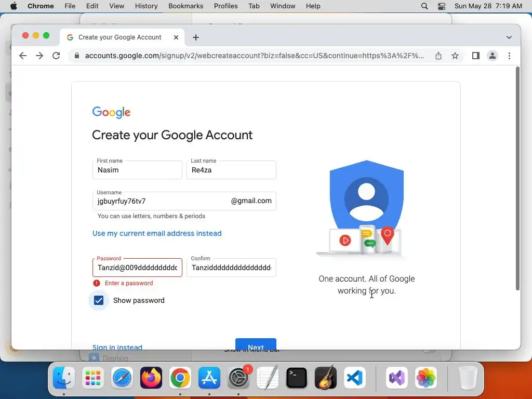Open TextEdit from the Dock
Image resolution: width=532 pixels, height=399 pixels.
tap(268, 378)
